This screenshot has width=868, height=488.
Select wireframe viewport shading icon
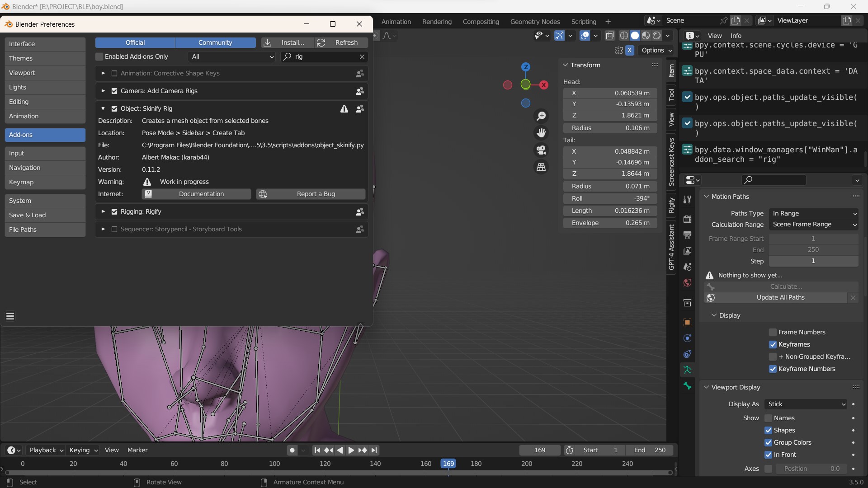pos(624,36)
